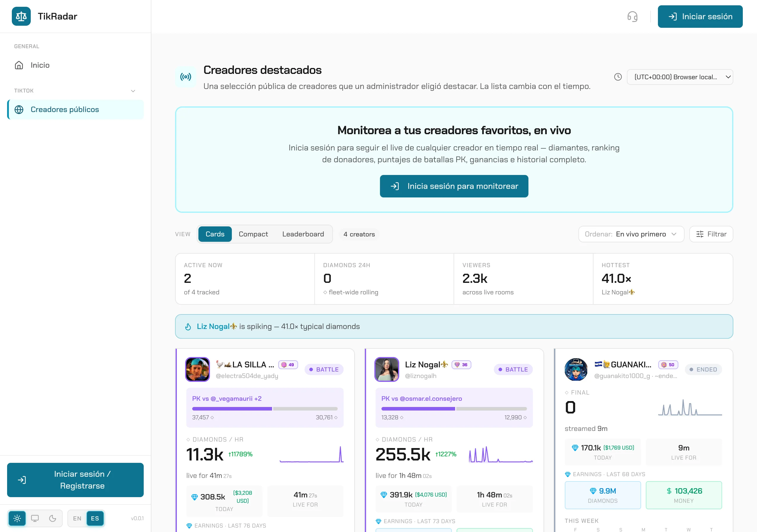Click the TikRadar scales logo icon
Screen dimensions: 757x532
(x=21, y=16)
